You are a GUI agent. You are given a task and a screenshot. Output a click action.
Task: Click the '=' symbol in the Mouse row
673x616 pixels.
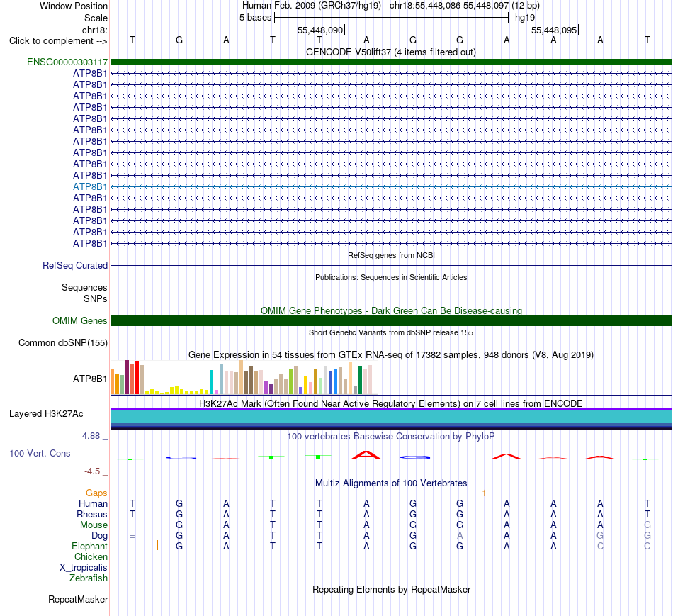132,526
